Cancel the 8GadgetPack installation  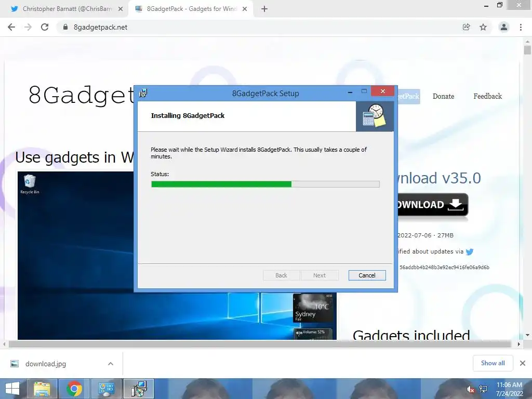click(367, 275)
